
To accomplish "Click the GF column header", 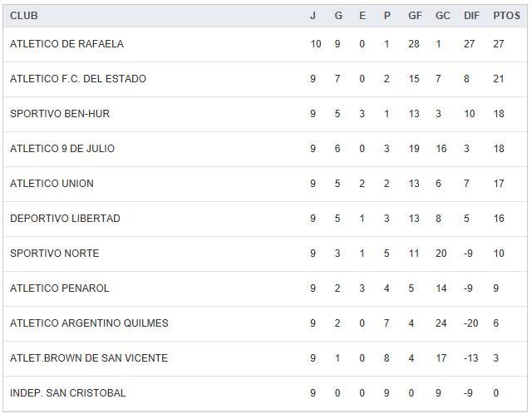I will click(x=415, y=16).
